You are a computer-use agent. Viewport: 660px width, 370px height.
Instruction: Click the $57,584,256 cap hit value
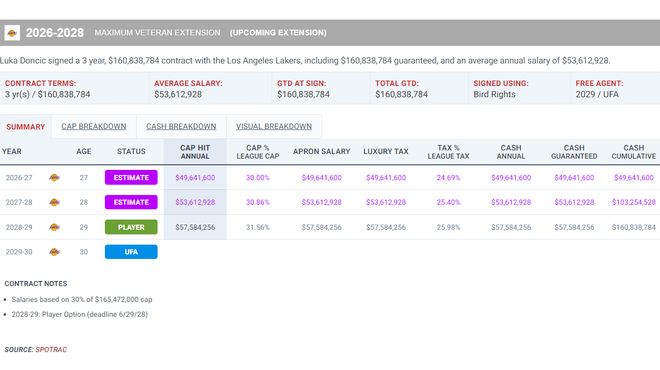(195, 227)
